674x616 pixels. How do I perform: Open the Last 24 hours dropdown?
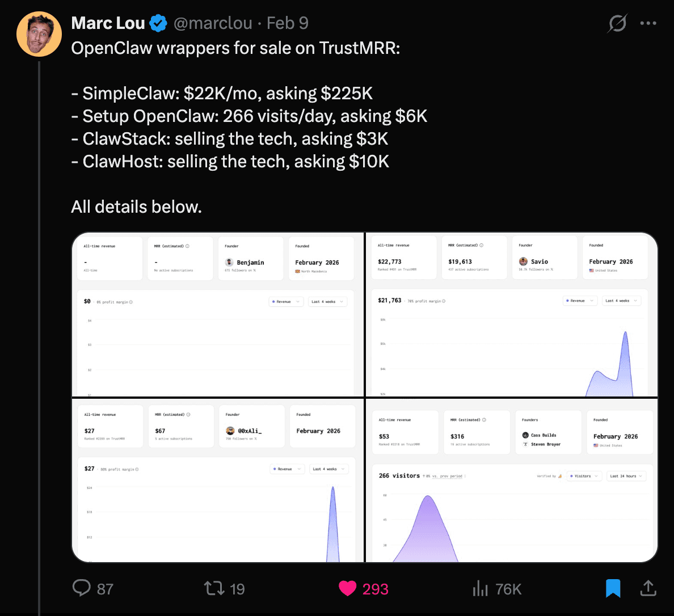(626, 476)
